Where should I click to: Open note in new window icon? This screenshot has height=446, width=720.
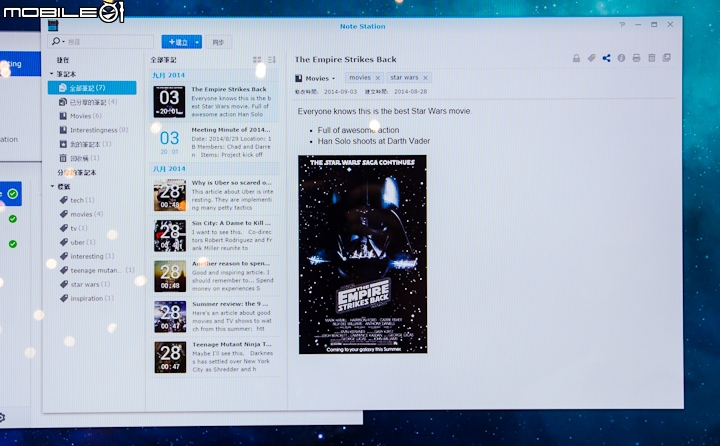(x=667, y=57)
